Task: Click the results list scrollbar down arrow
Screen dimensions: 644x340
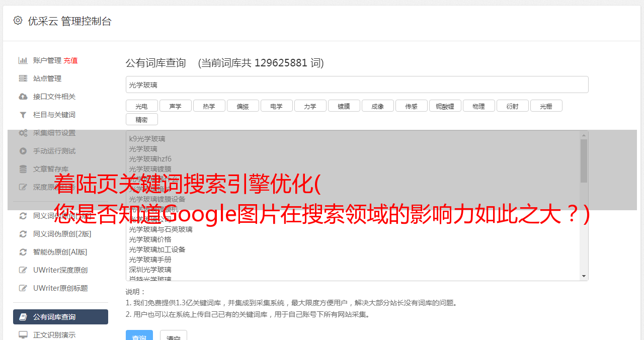Action: point(584,276)
